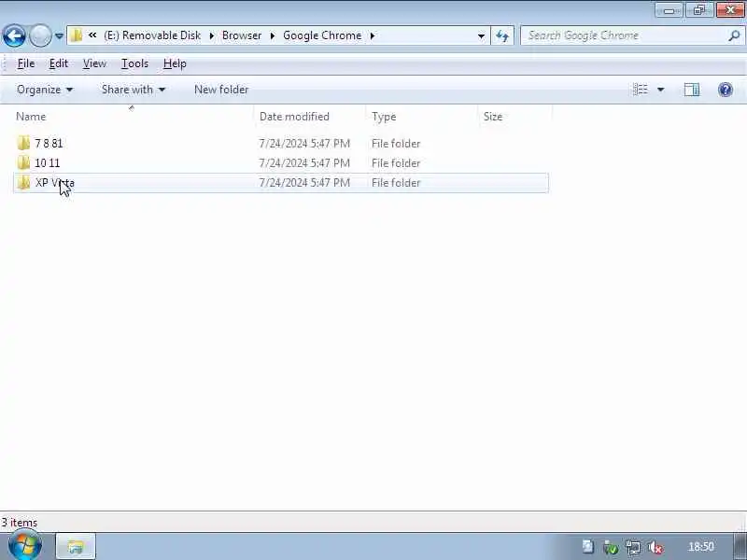Image resolution: width=747 pixels, height=560 pixels.
Task: Expand arrow after Browser breadcrumb
Action: pos(273,35)
